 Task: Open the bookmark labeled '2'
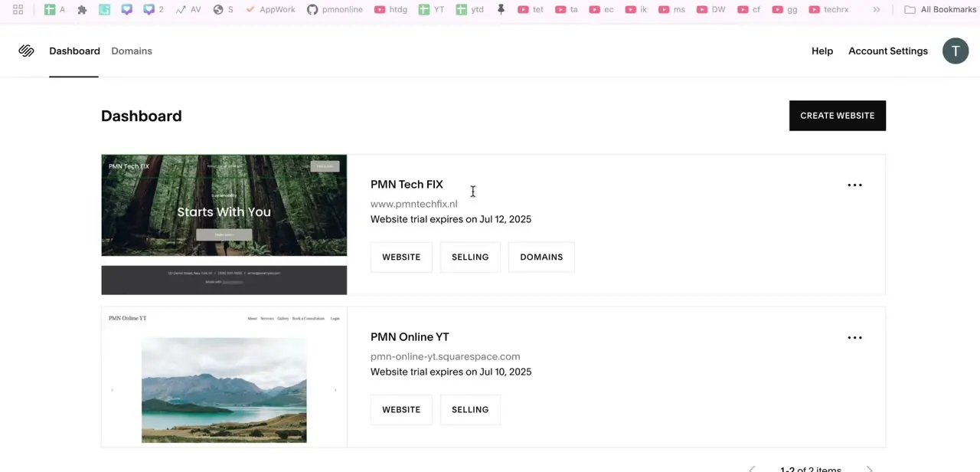tap(154, 9)
